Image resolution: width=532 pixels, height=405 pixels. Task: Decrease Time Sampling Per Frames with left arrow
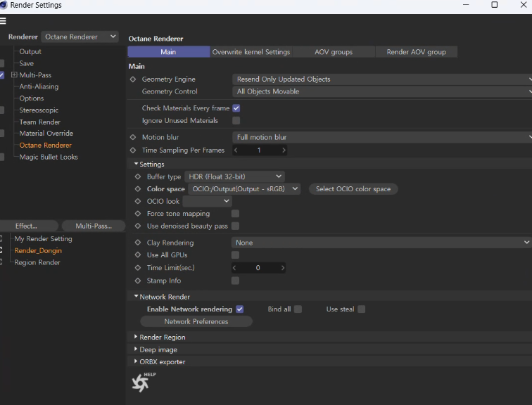point(236,150)
